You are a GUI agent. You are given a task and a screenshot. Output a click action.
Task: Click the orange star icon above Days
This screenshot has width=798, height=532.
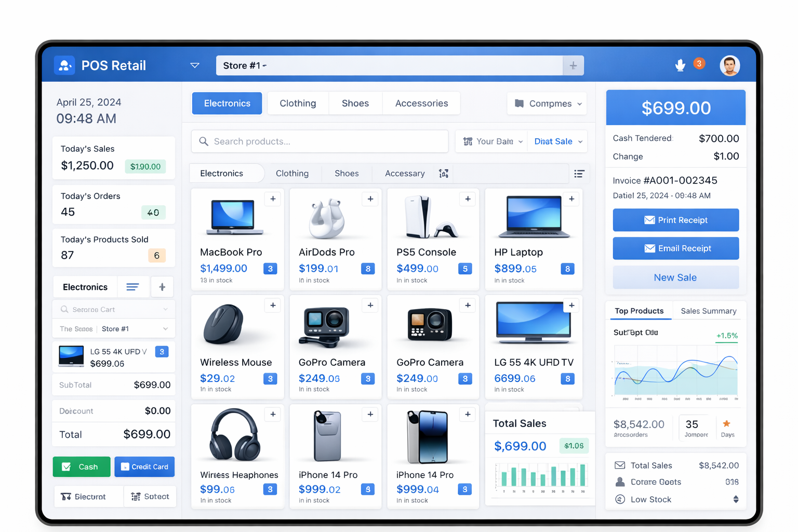point(727,424)
